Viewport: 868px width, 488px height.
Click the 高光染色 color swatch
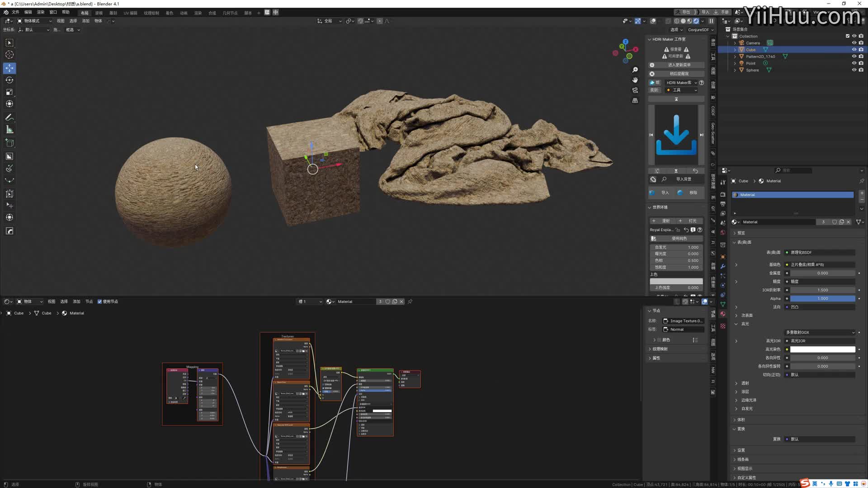[x=822, y=349]
